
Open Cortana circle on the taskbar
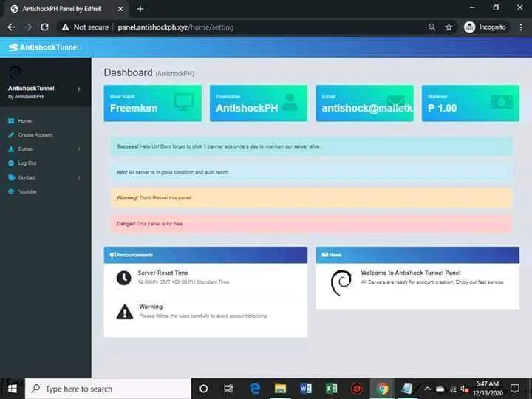tap(204, 389)
